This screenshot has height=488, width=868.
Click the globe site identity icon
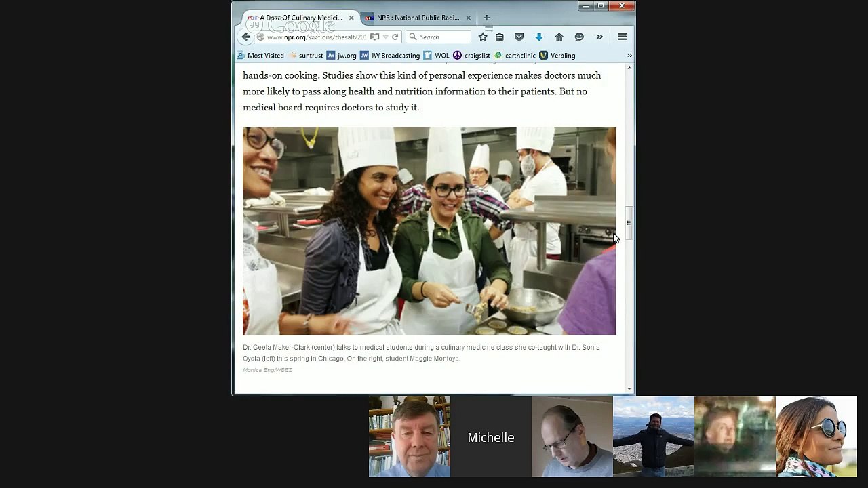pos(260,37)
